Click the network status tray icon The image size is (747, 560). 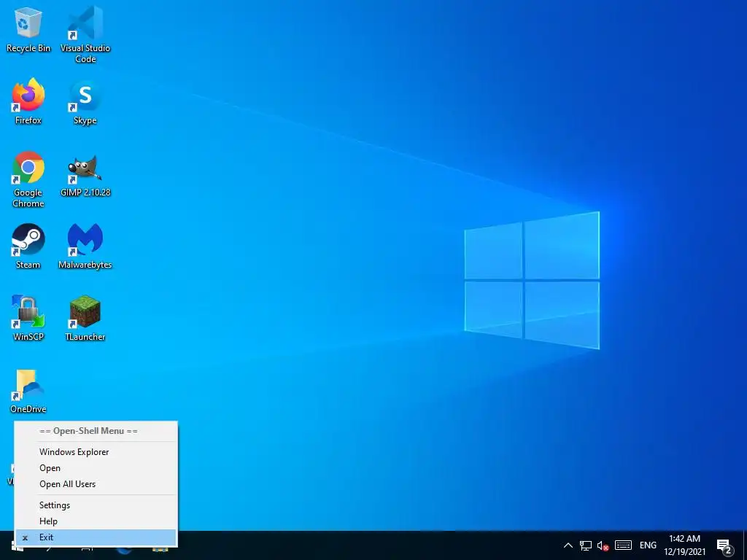[586, 545]
